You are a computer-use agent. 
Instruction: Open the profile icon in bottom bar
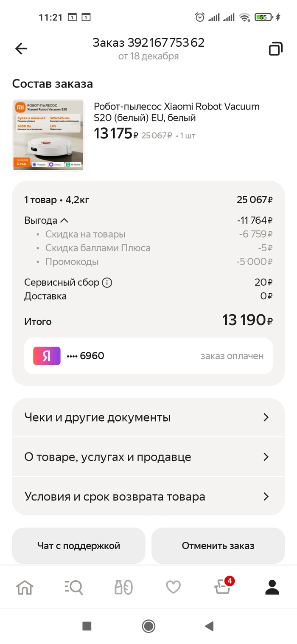(272, 588)
